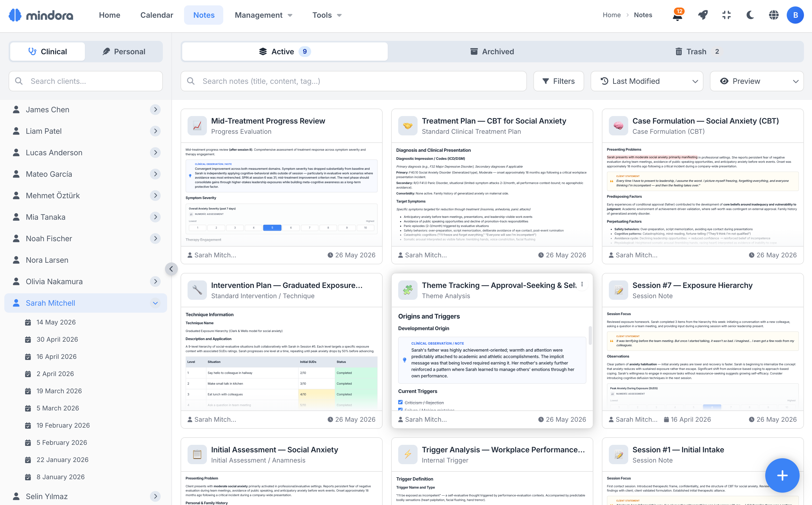Open the notifications bell with 12 badge
This screenshot has height=505, width=812.
[678, 15]
